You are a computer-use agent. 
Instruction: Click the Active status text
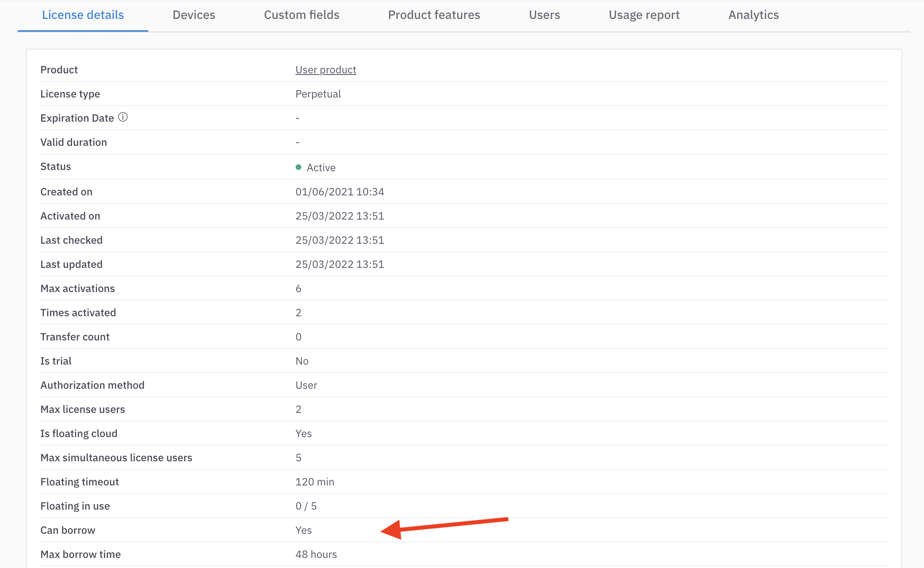321,168
